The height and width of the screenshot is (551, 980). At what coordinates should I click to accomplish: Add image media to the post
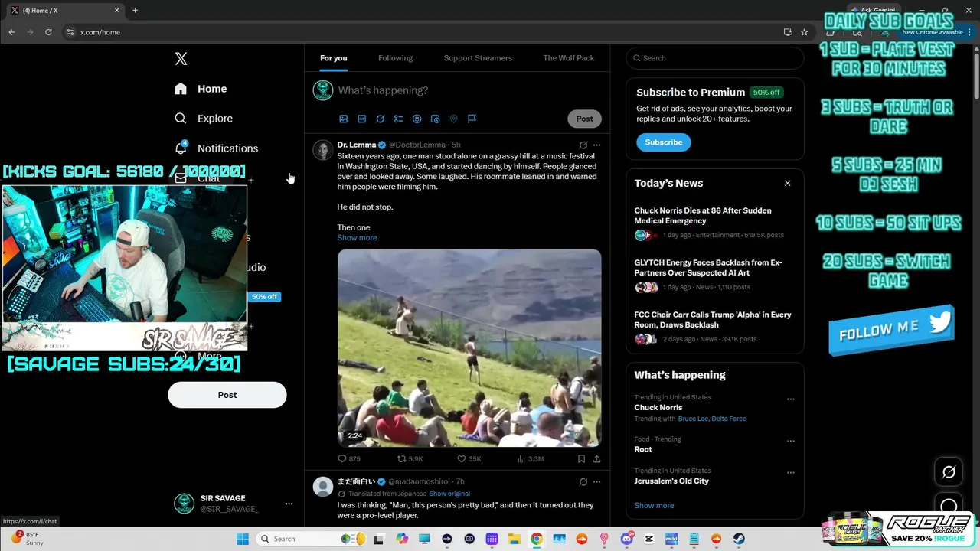344,119
